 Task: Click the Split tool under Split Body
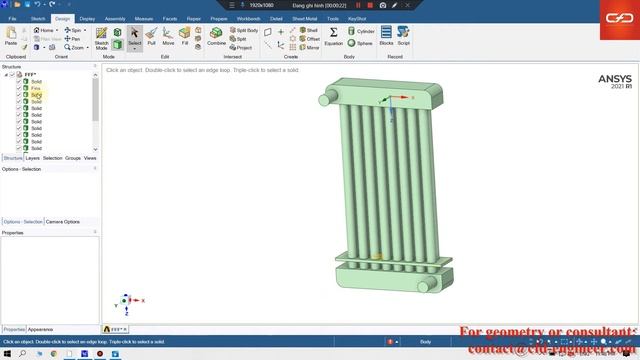click(x=238, y=39)
